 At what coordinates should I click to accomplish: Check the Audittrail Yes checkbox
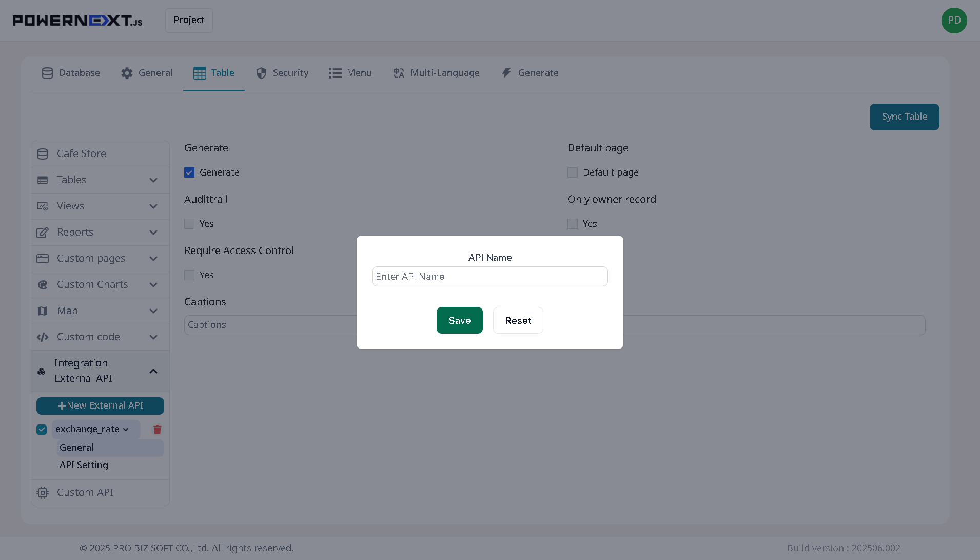(189, 224)
